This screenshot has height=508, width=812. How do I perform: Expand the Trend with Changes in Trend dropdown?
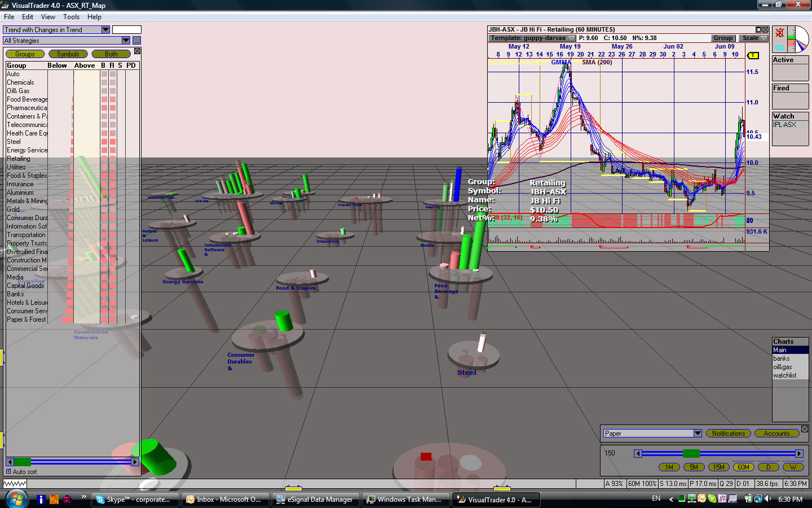point(105,30)
